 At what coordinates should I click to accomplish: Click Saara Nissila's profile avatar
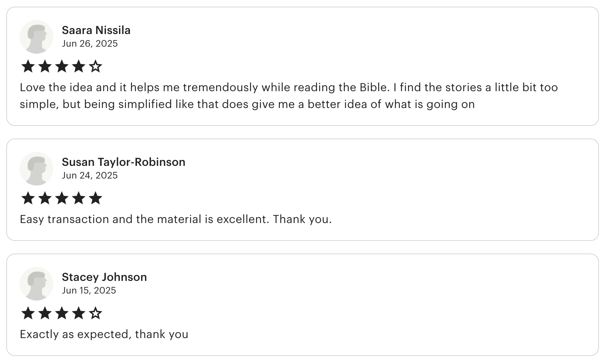37,37
